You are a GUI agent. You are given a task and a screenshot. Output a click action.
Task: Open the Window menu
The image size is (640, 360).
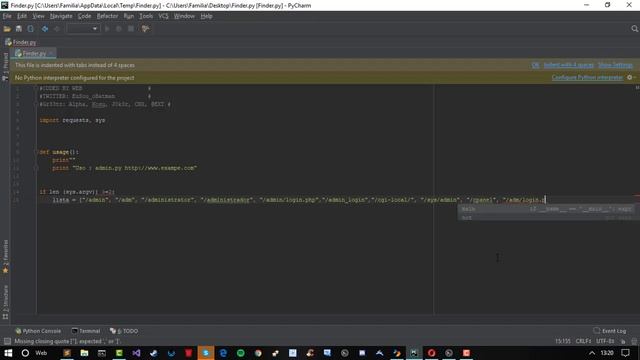tap(184, 16)
